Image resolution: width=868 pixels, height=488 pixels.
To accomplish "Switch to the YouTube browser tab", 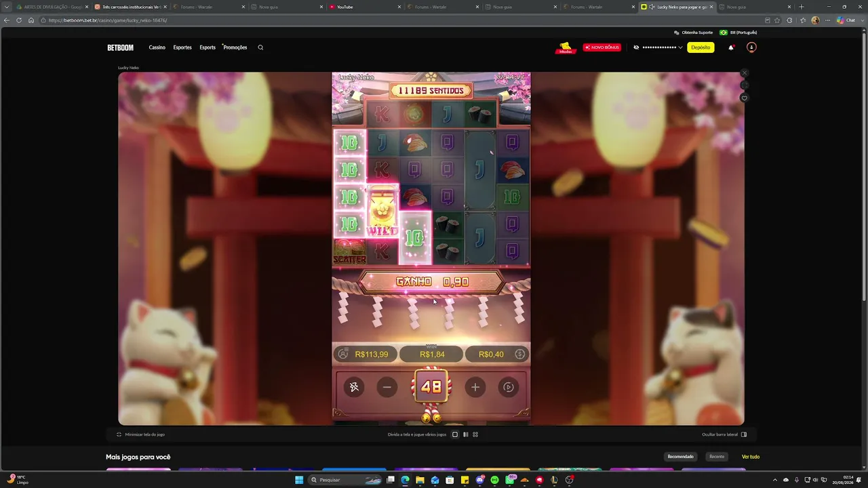I will pyautogui.click(x=363, y=7).
